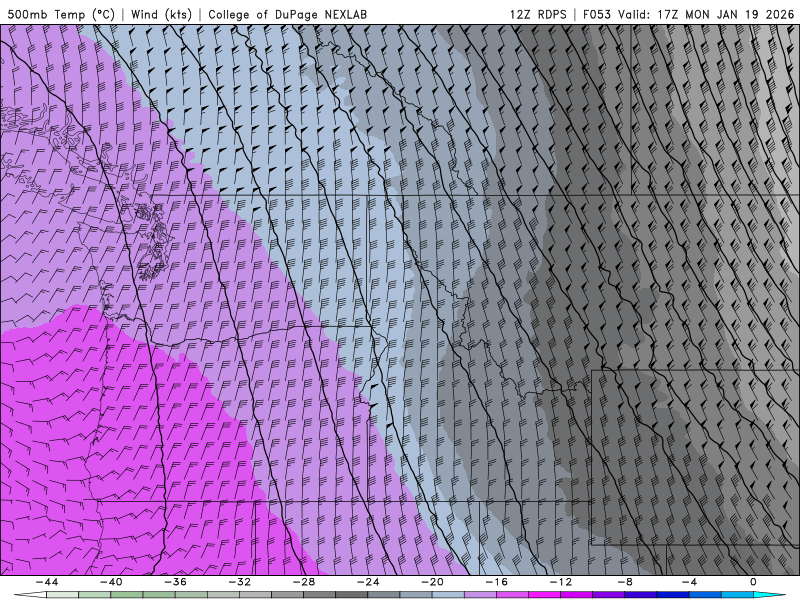Click the -44 colorbar label
Image resolution: width=800 pixels, height=600 pixels.
click(47, 582)
